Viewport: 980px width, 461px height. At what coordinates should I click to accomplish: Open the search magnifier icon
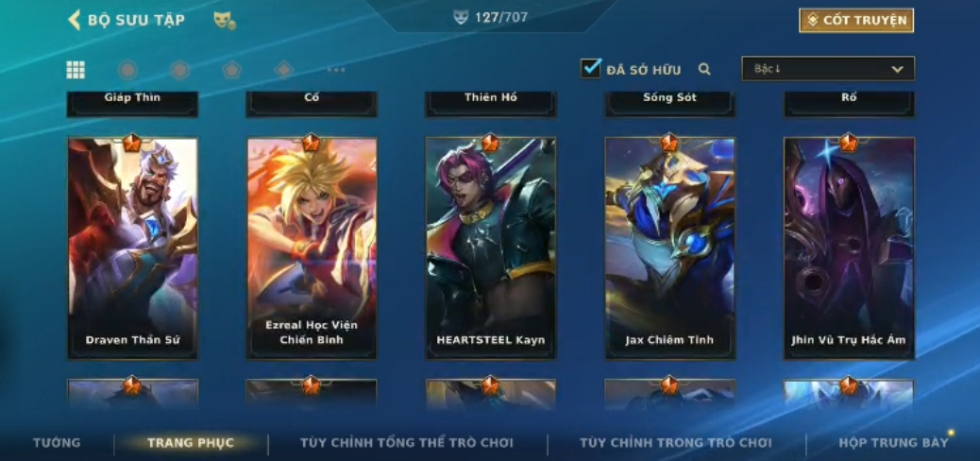pos(704,69)
